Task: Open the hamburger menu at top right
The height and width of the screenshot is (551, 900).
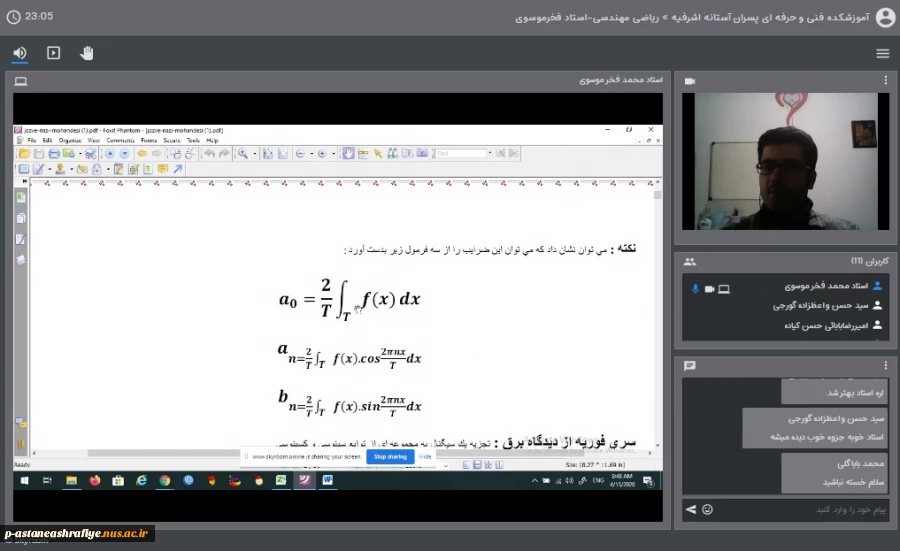Action: click(883, 53)
